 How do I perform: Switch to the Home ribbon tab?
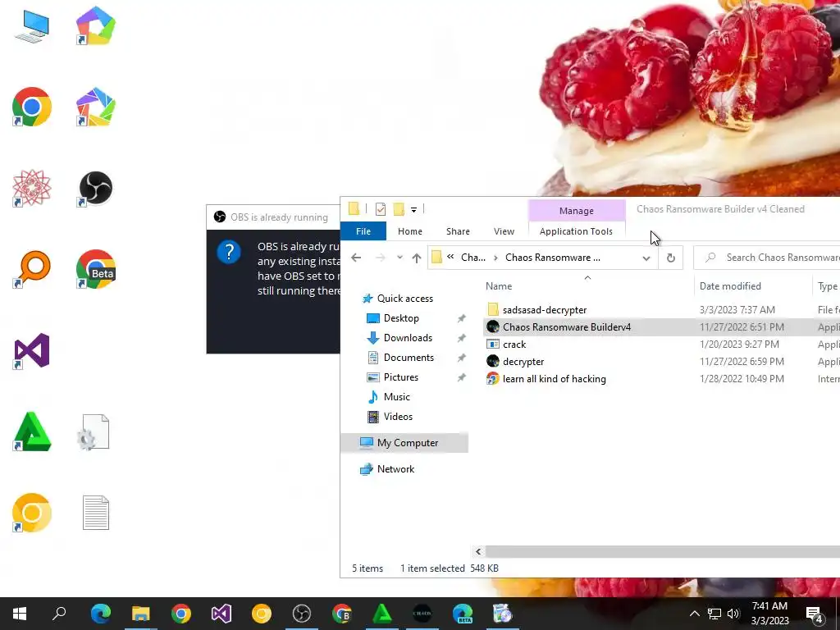point(410,231)
